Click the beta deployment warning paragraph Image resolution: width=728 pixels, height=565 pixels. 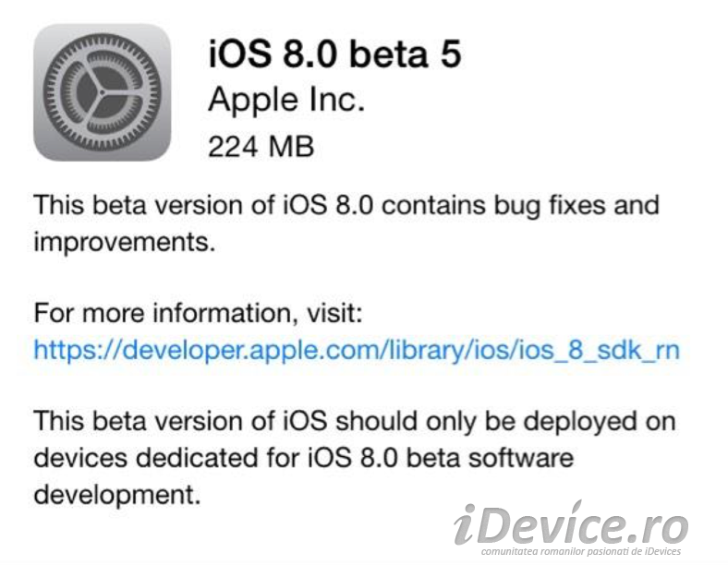pos(355,458)
